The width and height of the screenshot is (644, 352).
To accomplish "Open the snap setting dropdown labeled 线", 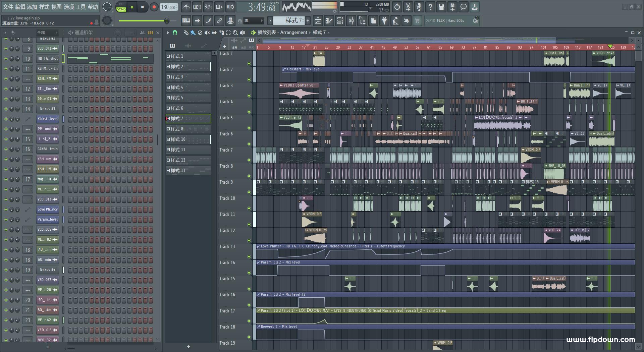I will pos(253,21).
